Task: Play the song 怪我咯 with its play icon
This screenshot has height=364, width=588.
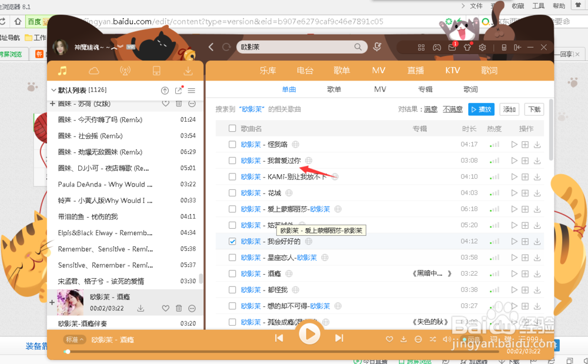Action: 514,144
